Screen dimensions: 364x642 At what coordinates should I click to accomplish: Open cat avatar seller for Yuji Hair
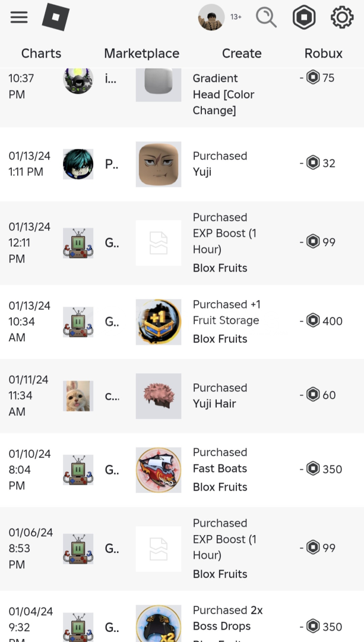pos(78,396)
